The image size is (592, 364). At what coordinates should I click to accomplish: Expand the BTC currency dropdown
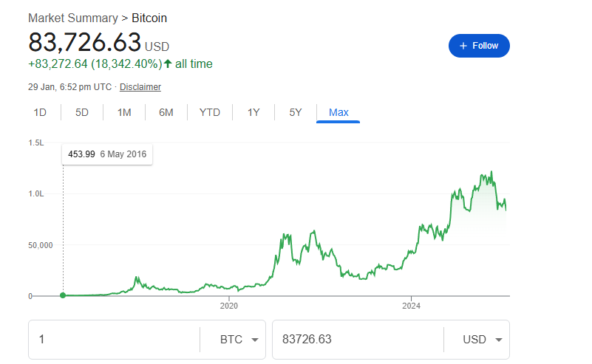click(x=239, y=340)
